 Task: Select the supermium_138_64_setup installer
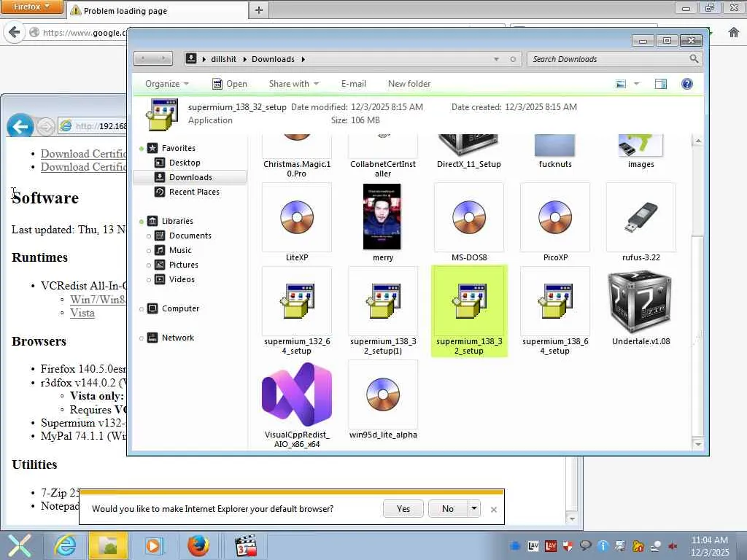coord(555,311)
